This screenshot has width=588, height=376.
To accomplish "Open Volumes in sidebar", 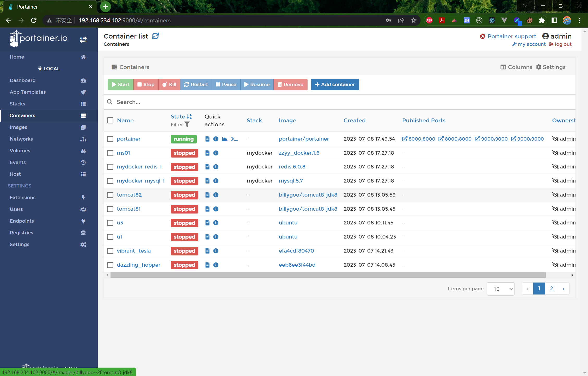I will (x=49, y=151).
